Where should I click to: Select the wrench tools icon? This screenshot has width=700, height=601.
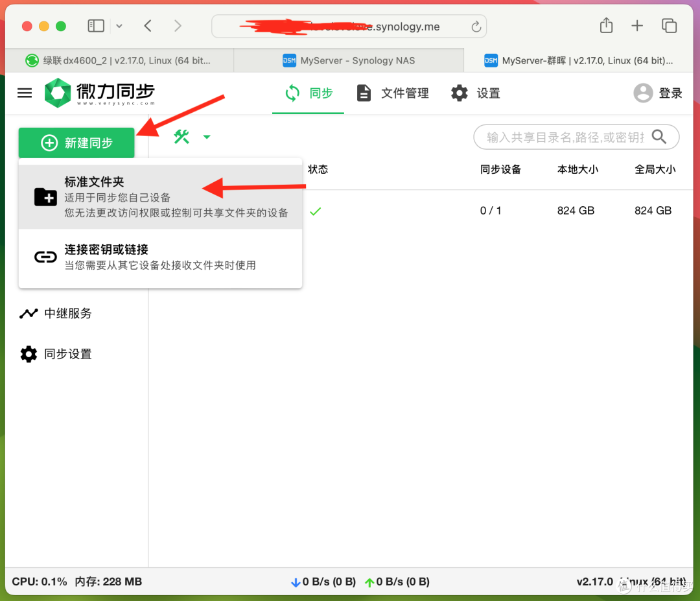pyautogui.click(x=181, y=137)
